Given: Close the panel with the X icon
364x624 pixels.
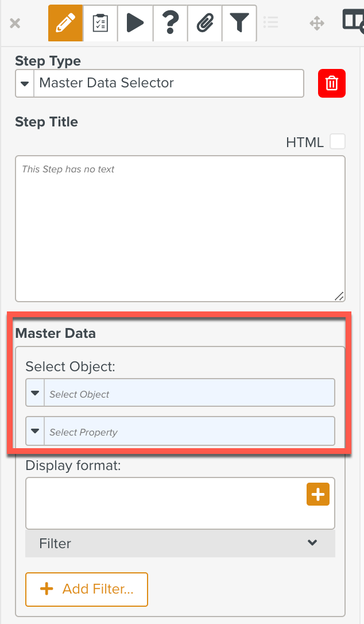Looking at the screenshot, I should click(16, 24).
